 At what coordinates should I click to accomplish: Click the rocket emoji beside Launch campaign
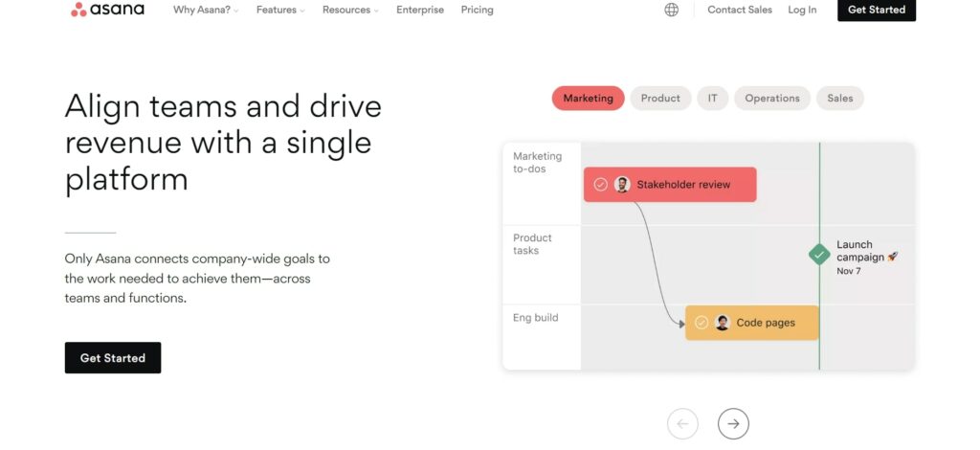pos(893,257)
